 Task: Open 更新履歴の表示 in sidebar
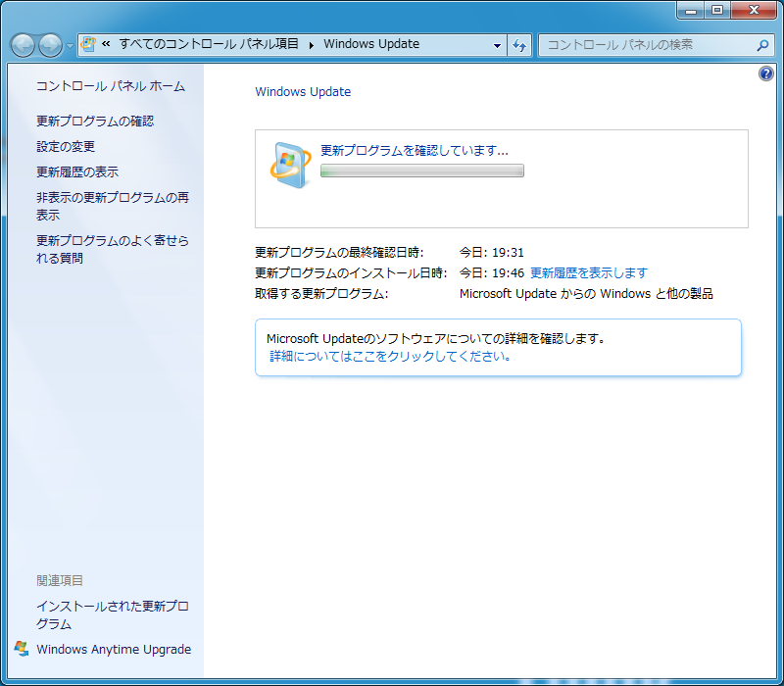pos(77,172)
